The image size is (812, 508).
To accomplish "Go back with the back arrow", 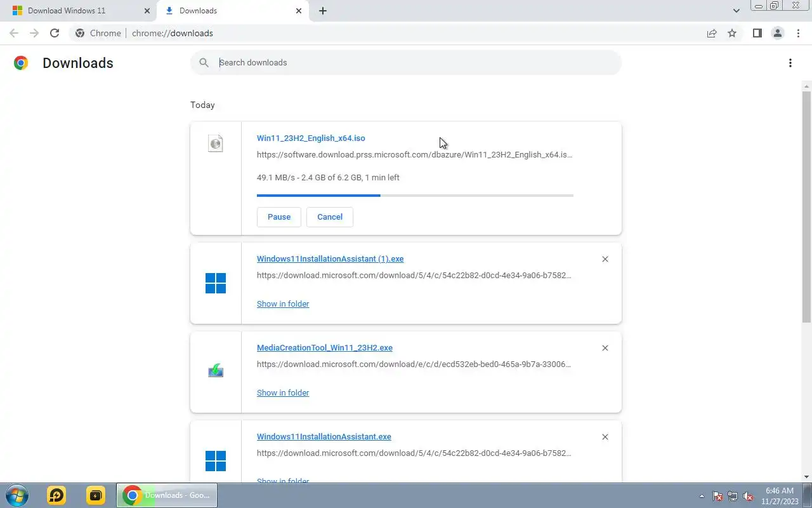I will [14, 33].
